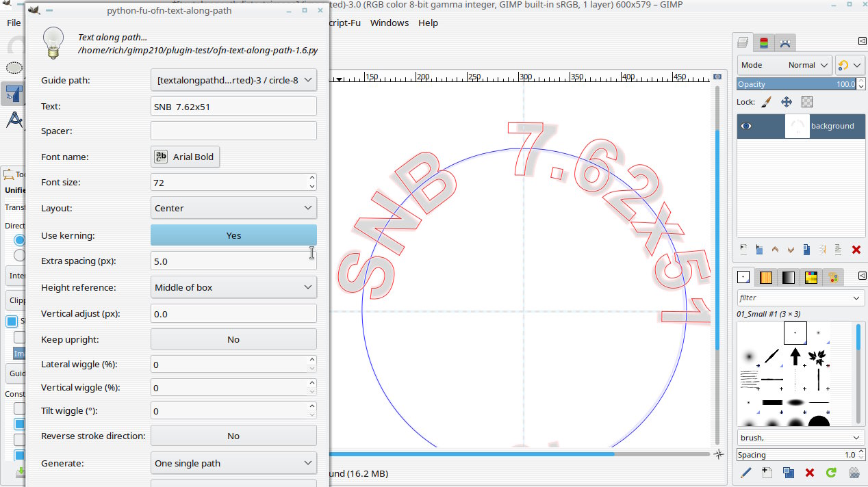Toggle lock pixels brush icon
This screenshot has width=868, height=487.
click(767, 102)
